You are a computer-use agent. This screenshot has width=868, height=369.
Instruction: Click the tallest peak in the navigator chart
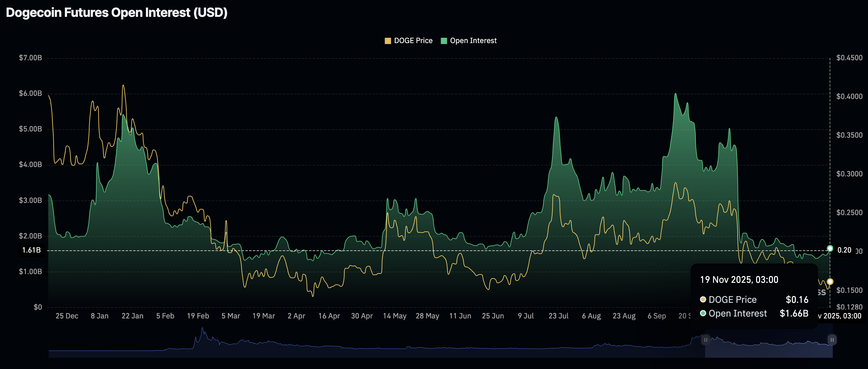pos(203,328)
